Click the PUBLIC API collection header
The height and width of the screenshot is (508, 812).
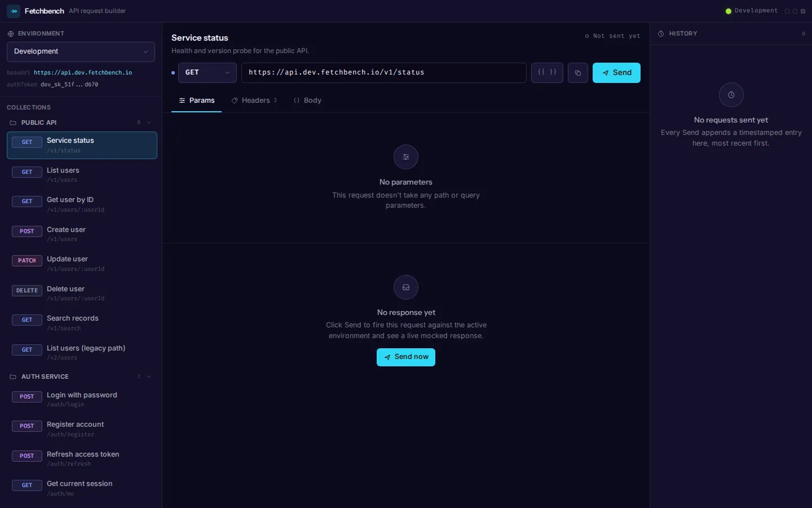coord(81,122)
